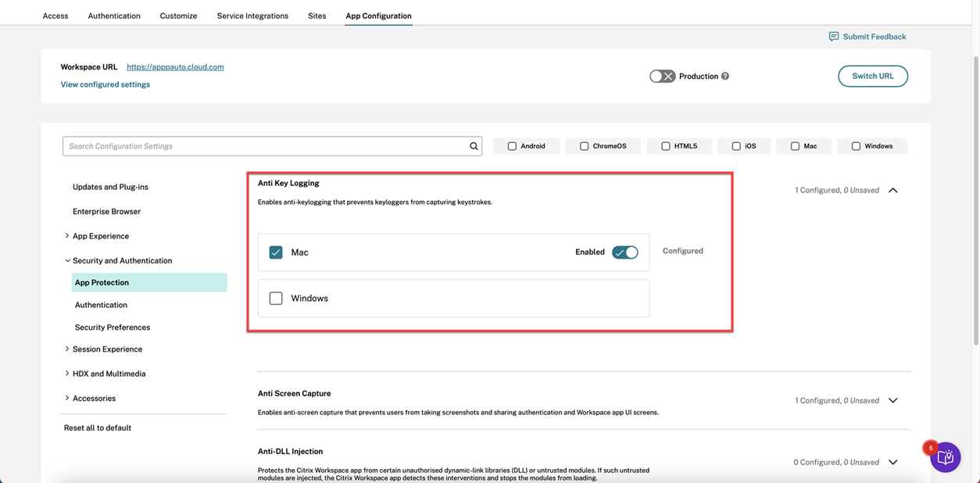Click Reset all to default
The width and height of the screenshot is (980, 483).
(98, 428)
